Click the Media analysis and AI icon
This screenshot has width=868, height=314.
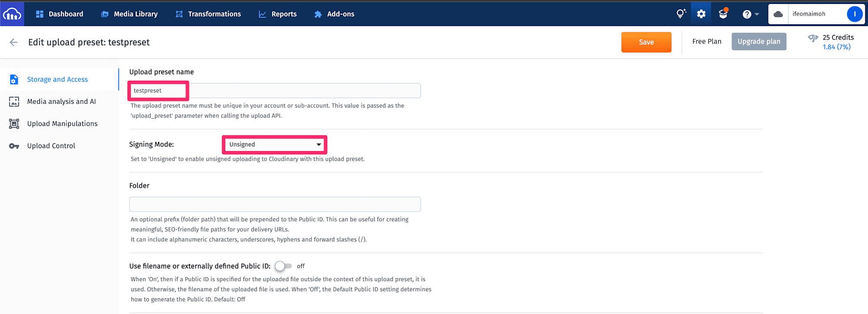click(x=14, y=102)
